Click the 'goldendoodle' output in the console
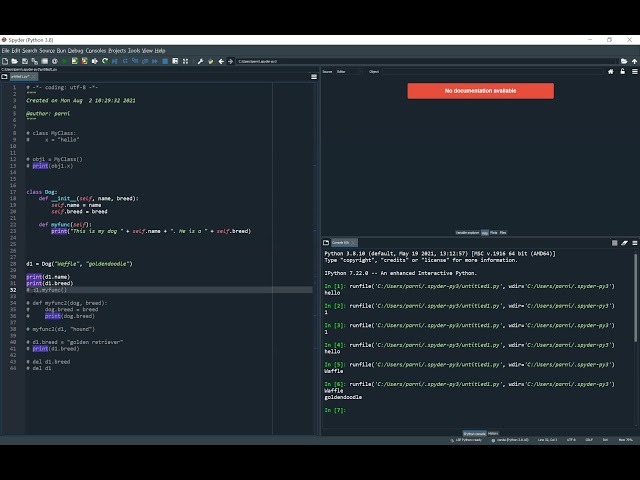This screenshot has height=480, width=640. (343, 397)
